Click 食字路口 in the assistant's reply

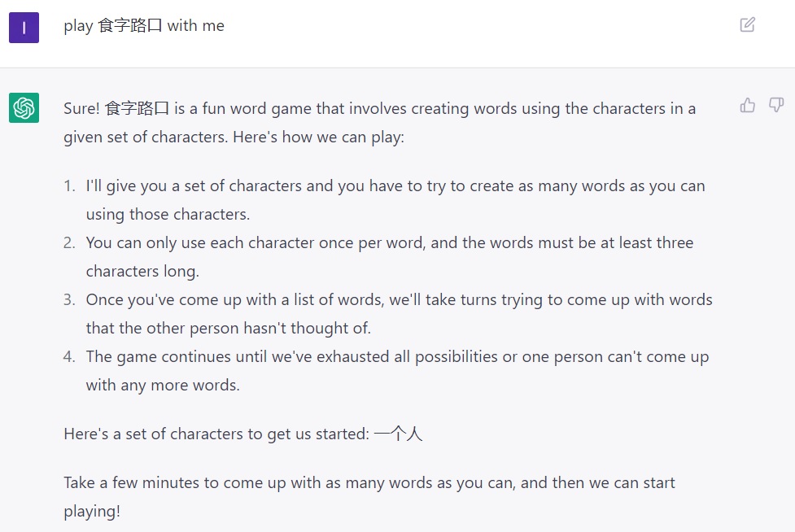pos(138,108)
